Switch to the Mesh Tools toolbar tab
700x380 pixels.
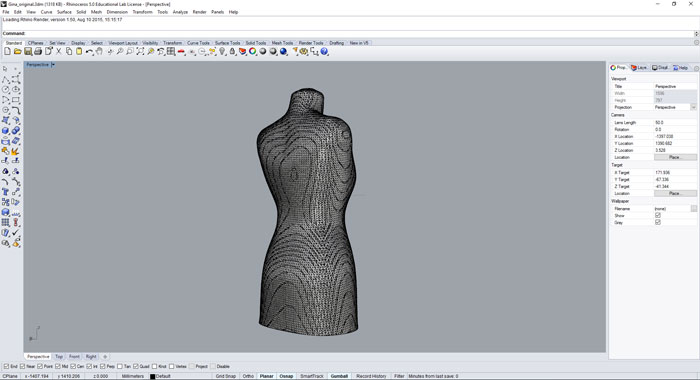point(282,43)
